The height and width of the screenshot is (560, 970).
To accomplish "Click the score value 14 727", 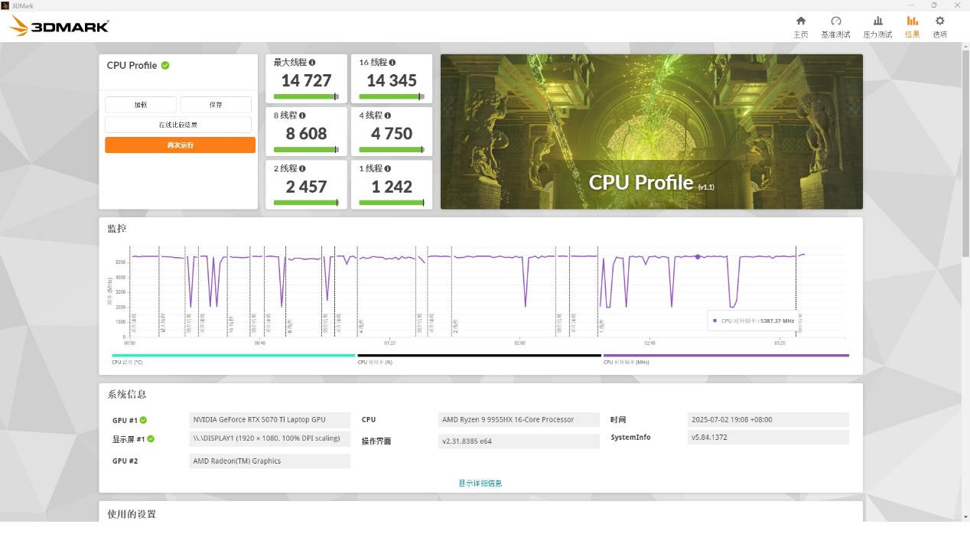I will [x=306, y=80].
